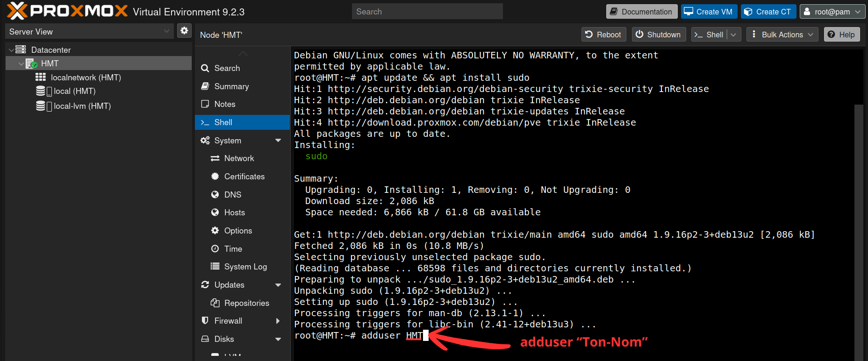Open the root@pam user menu
The image size is (868, 361).
coord(832,12)
